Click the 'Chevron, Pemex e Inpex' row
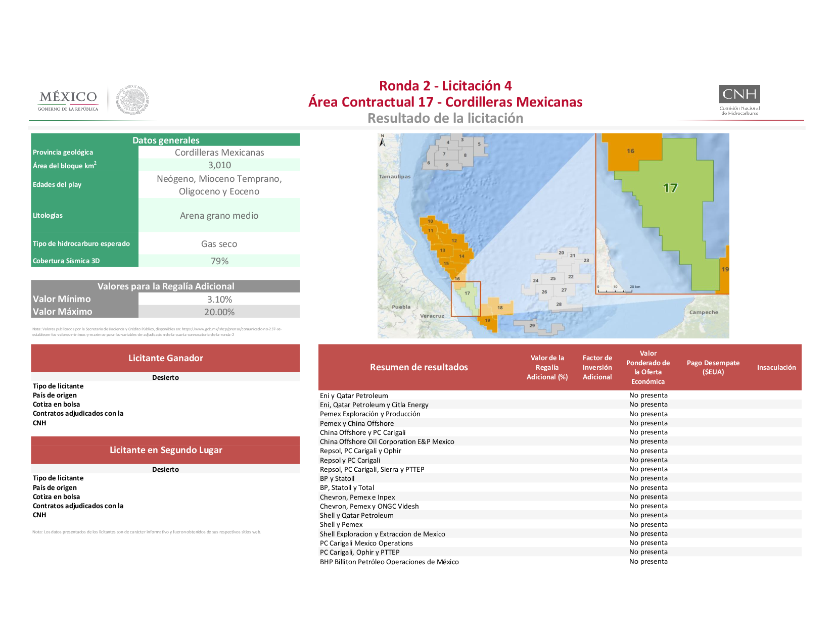Viewport: 834px width, 644px height. pyautogui.click(x=560, y=497)
